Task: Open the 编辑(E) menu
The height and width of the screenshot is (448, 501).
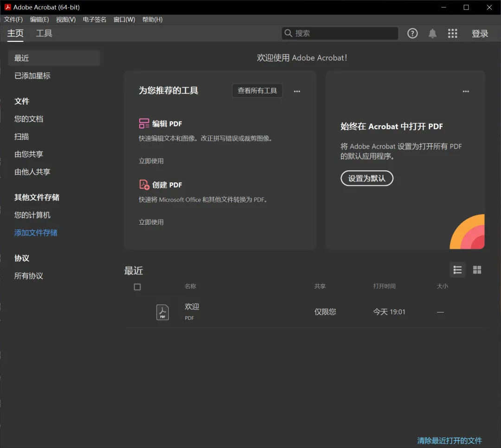Action: [x=39, y=19]
